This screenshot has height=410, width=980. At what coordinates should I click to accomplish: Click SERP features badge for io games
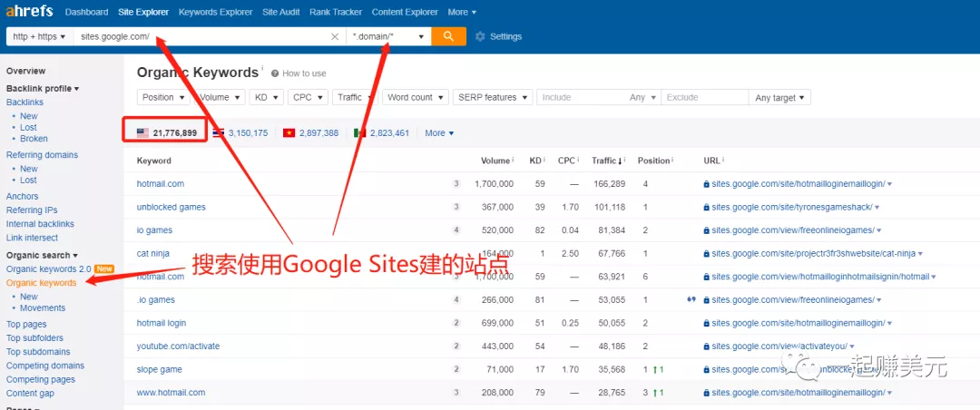(x=456, y=230)
